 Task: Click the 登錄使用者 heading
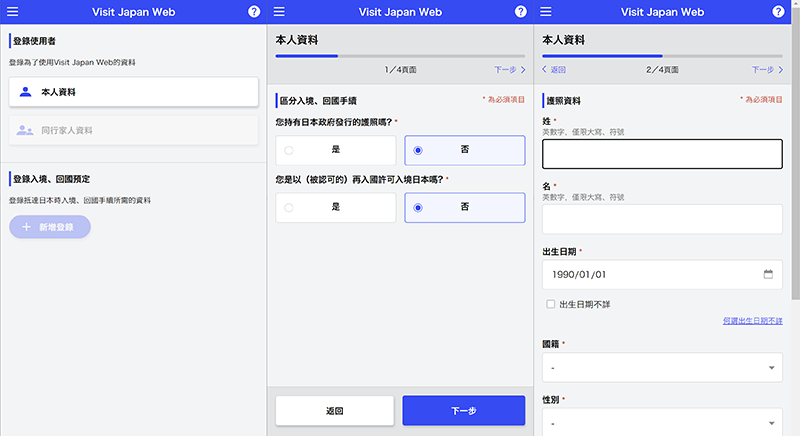pyautogui.click(x=34, y=41)
